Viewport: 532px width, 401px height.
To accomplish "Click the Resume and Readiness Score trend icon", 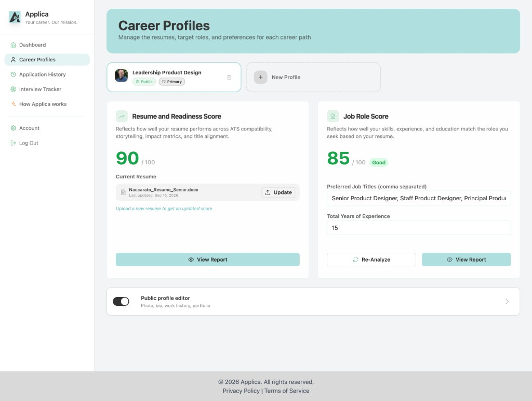I will coord(122,116).
